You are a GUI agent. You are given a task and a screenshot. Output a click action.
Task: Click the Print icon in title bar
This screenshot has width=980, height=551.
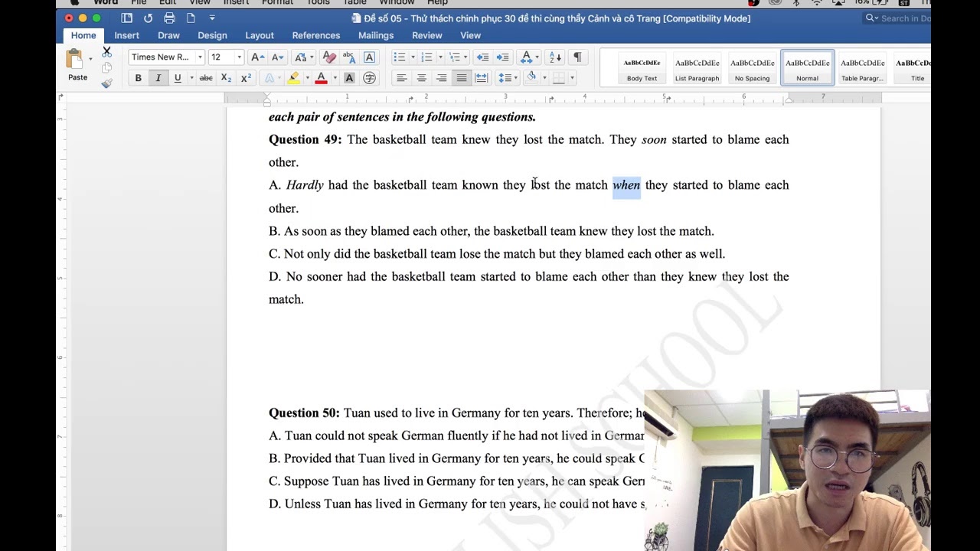(169, 18)
